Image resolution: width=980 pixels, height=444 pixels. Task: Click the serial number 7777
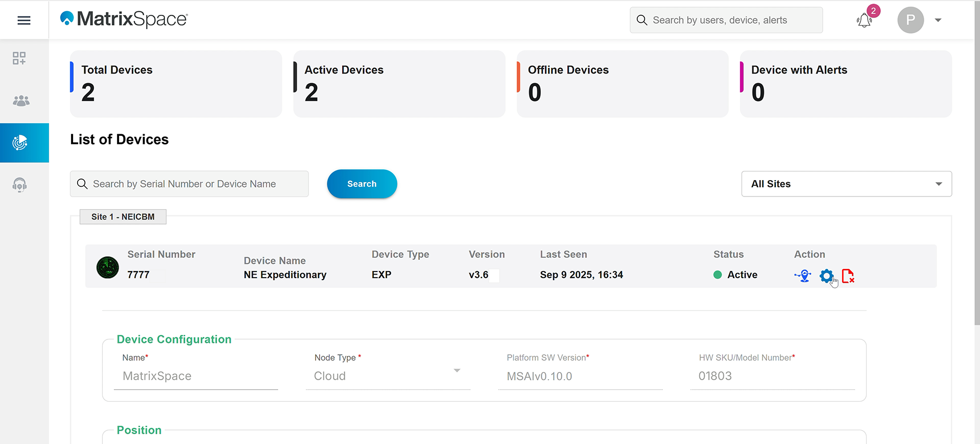(x=138, y=275)
